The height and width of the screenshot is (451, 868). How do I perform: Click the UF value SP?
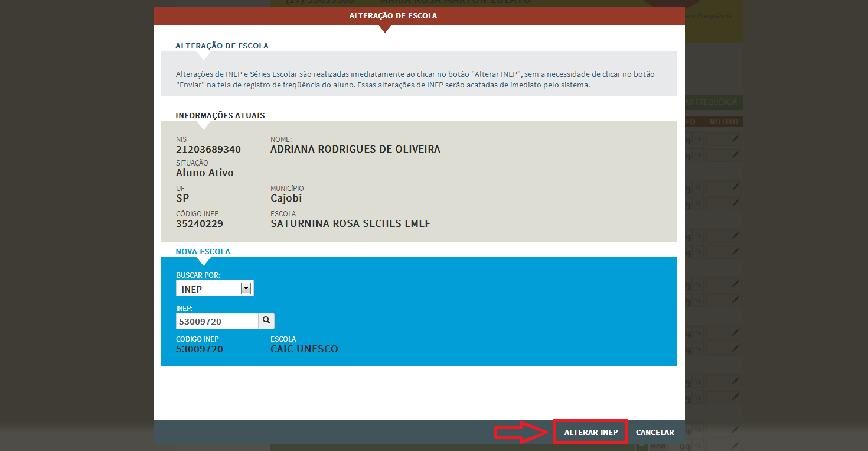point(182,199)
